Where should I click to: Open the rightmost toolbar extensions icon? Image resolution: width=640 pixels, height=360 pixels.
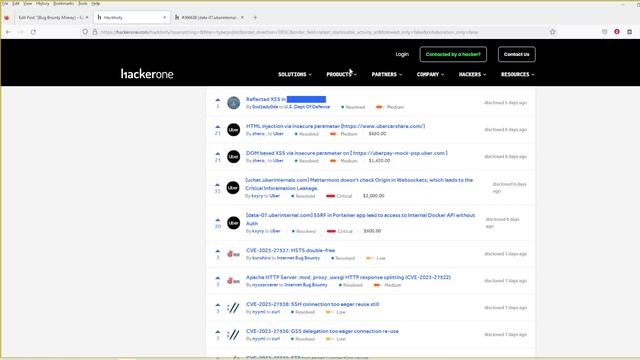629,32
